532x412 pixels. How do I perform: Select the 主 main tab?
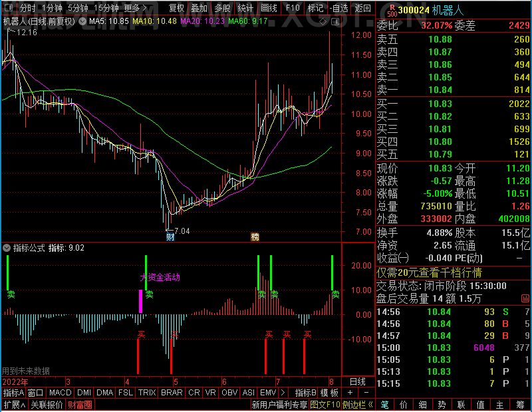[500, 404]
